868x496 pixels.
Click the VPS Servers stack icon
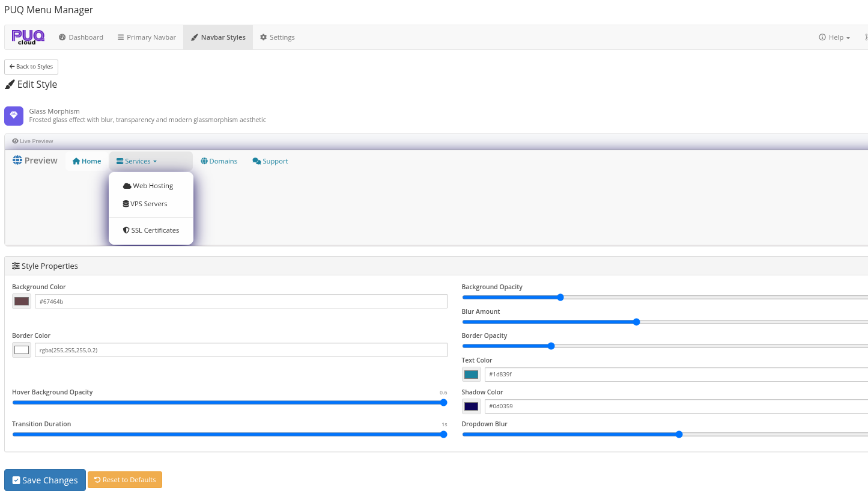coord(126,203)
